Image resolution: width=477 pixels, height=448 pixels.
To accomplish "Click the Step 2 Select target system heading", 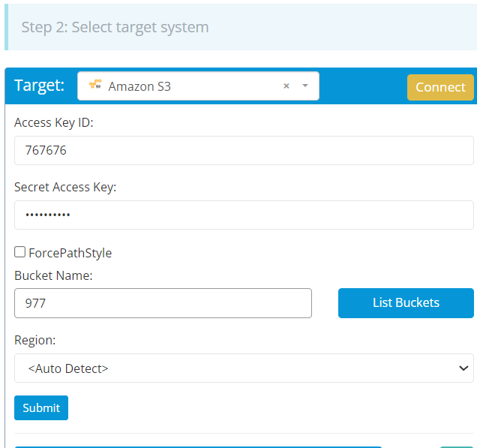I will (x=115, y=28).
